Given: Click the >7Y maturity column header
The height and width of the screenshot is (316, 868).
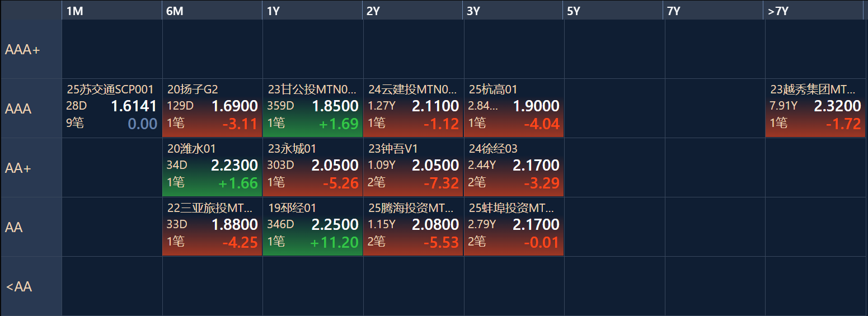Looking at the screenshot, I should pos(814,11).
